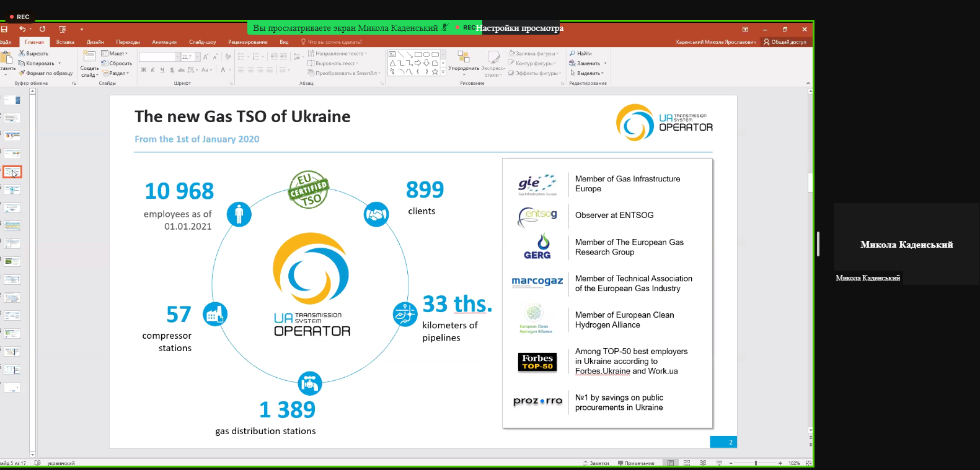Open the Select (Выделить) dropdown
The image size is (980, 470).
pos(588,73)
